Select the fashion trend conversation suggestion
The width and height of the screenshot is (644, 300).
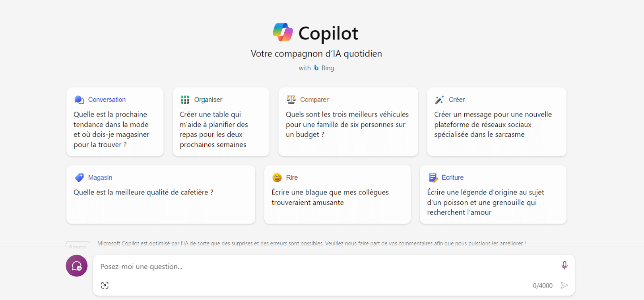[115, 122]
